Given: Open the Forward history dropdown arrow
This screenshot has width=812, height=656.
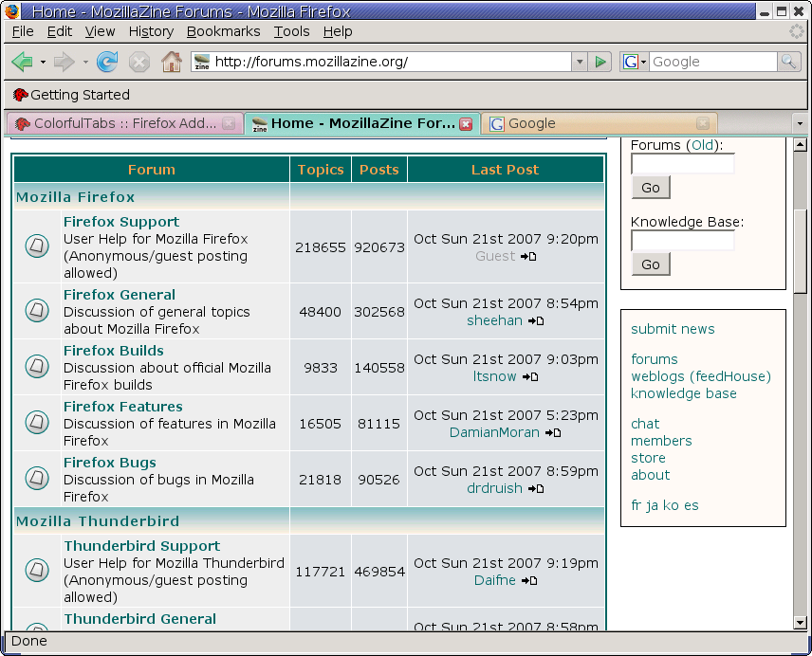Looking at the screenshot, I should tap(85, 63).
